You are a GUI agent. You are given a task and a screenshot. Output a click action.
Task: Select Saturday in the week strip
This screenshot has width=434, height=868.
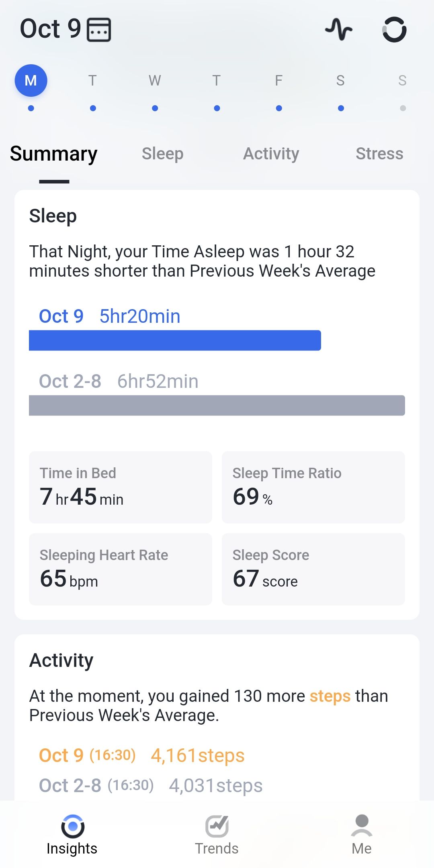[340, 81]
